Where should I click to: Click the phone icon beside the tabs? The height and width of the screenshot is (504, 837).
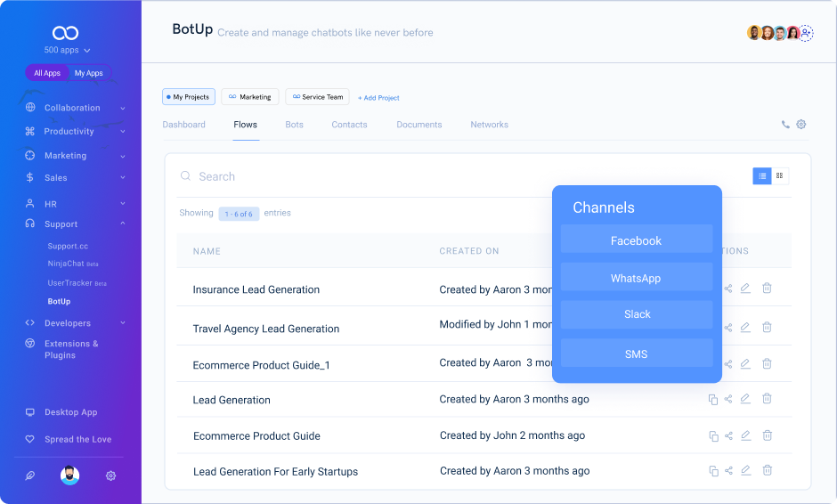click(785, 125)
